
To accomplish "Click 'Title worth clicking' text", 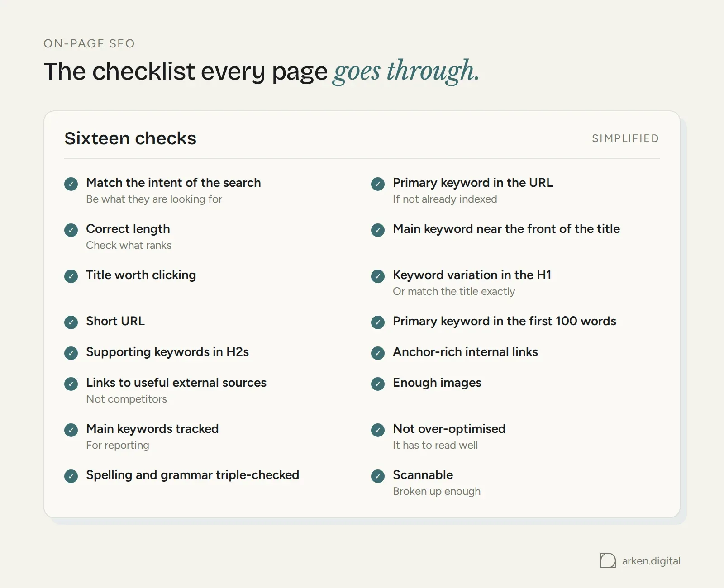I will pos(141,275).
